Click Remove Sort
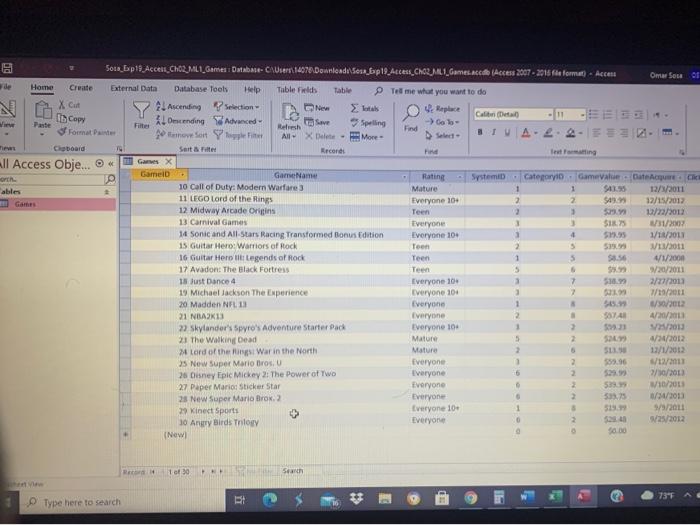700x525 pixels. [x=182, y=134]
